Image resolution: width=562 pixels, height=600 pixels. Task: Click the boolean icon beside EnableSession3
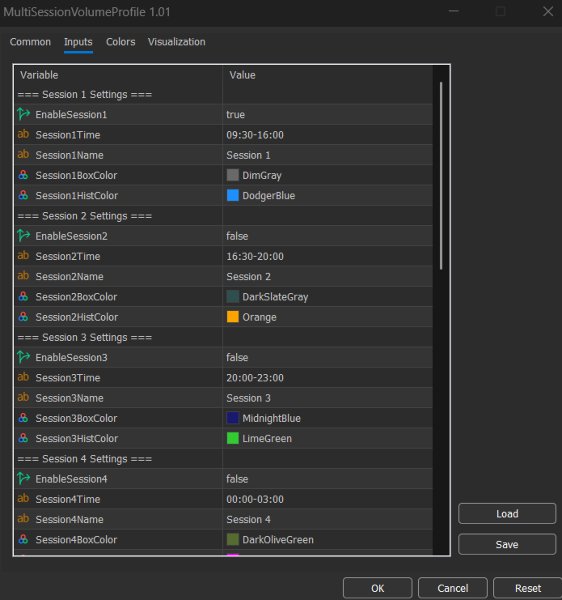[x=23, y=357]
